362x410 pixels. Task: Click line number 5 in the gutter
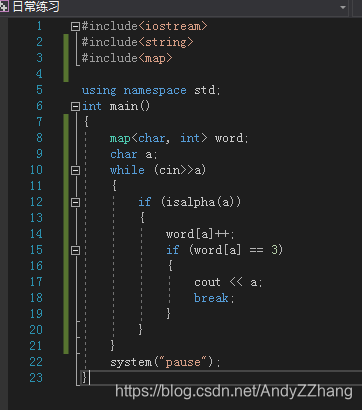[39, 90]
